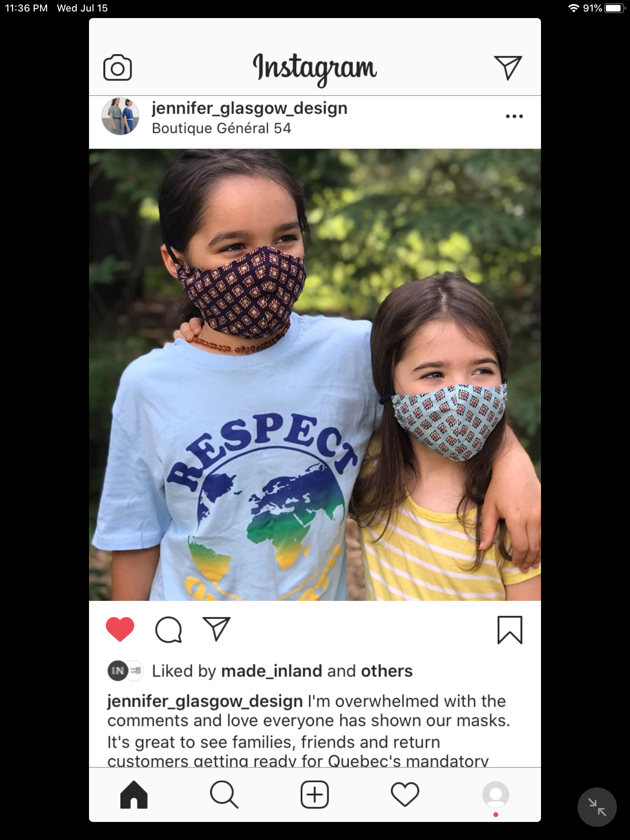The image size is (630, 840).
Task: Unlike the post with red heart
Action: tap(120, 629)
